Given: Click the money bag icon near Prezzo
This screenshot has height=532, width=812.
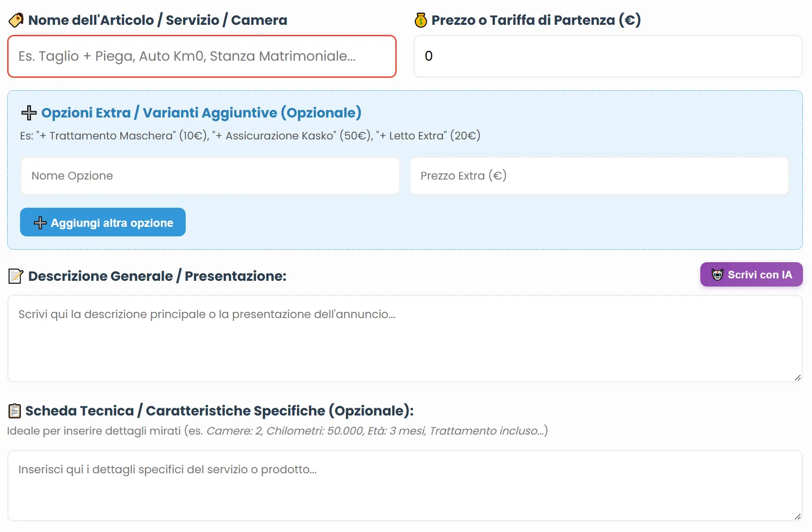Looking at the screenshot, I should coord(421,20).
